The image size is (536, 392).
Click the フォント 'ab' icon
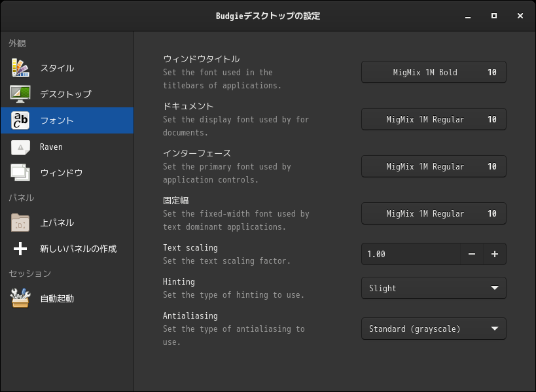click(x=20, y=120)
